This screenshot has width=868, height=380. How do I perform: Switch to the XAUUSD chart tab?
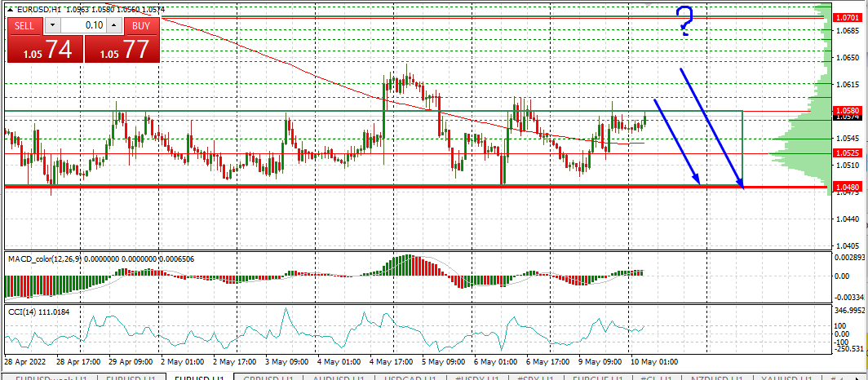pyautogui.click(x=789, y=378)
